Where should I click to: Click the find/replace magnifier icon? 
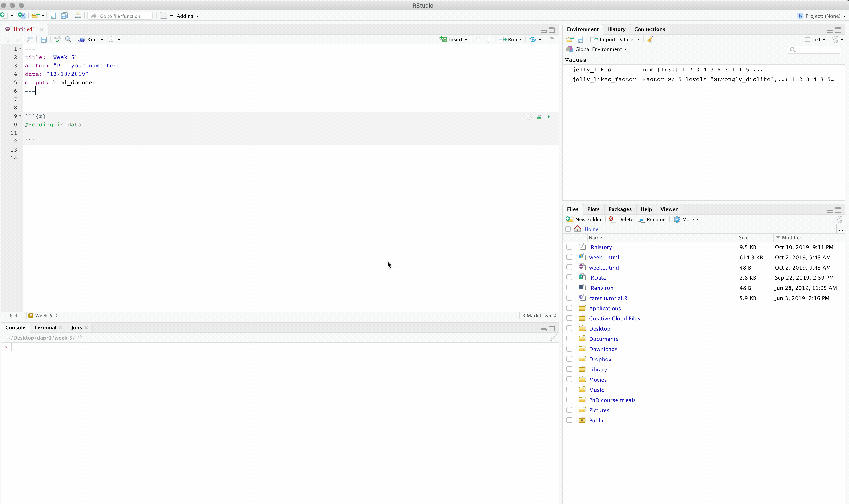(x=68, y=39)
